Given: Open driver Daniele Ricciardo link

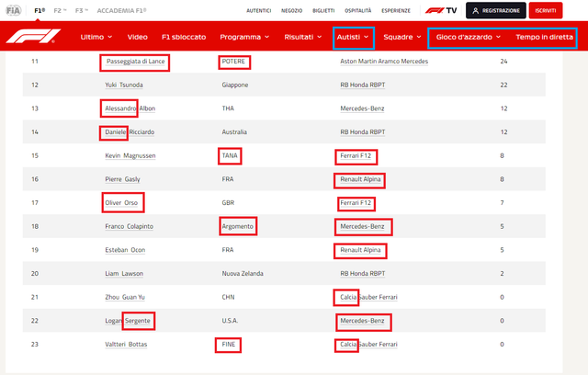Looking at the screenshot, I should tap(130, 132).
